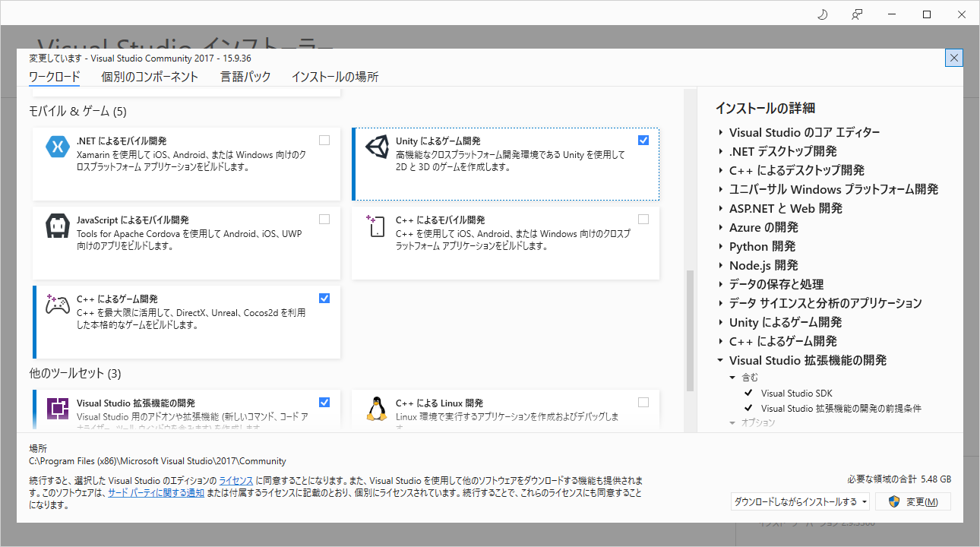This screenshot has width=980, height=547.
Task: Select the Unity によるゲーム開発 workload card
Action: point(506,164)
